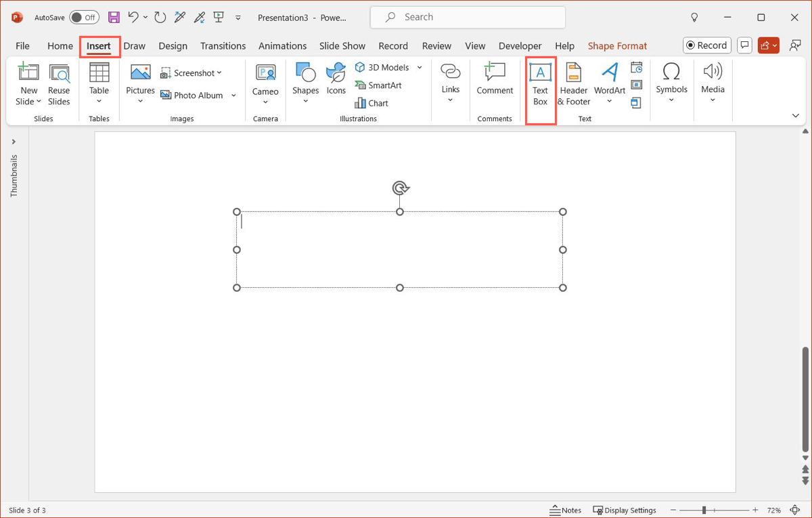Click the zoom slider handle
Viewport: 812px width, 518px height.
pyautogui.click(x=704, y=510)
